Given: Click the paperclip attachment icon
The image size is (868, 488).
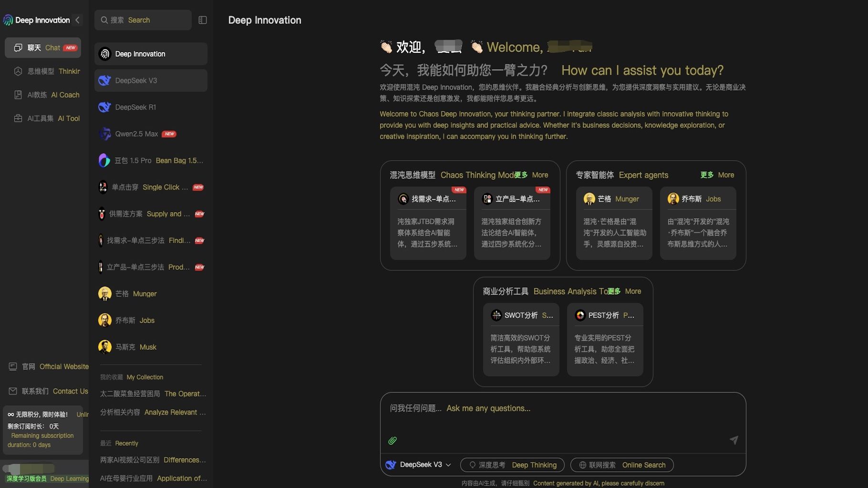Looking at the screenshot, I should coord(393,440).
